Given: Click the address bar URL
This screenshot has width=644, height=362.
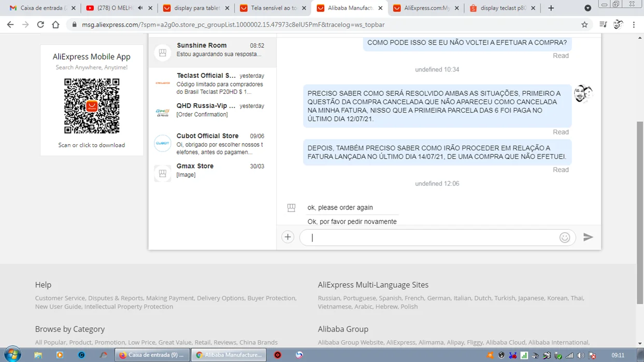Looking at the screenshot, I should pos(233,24).
